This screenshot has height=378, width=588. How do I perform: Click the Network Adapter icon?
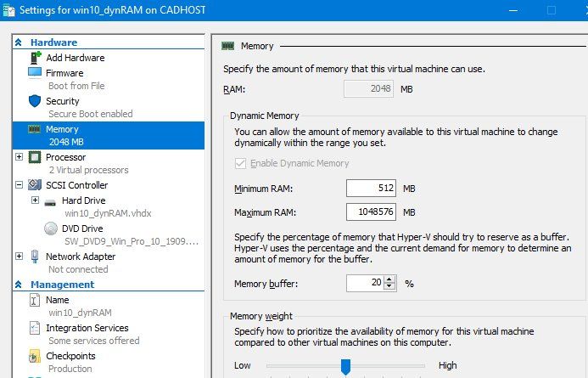pyautogui.click(x=35, y=257)
